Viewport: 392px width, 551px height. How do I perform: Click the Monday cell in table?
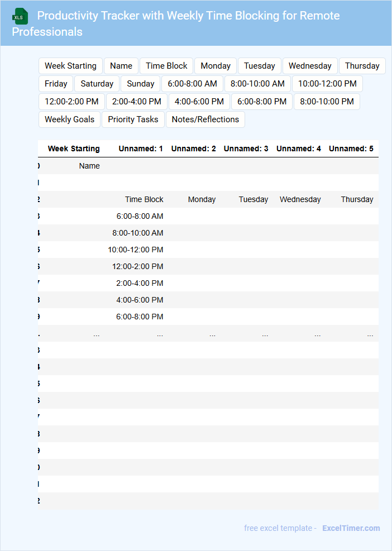click(x=202, y=200)
